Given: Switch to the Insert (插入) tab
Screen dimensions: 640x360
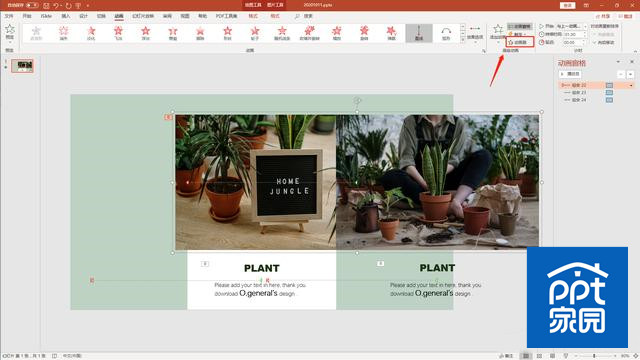Looking at the screenshot, I should click(x=66, y=16).
